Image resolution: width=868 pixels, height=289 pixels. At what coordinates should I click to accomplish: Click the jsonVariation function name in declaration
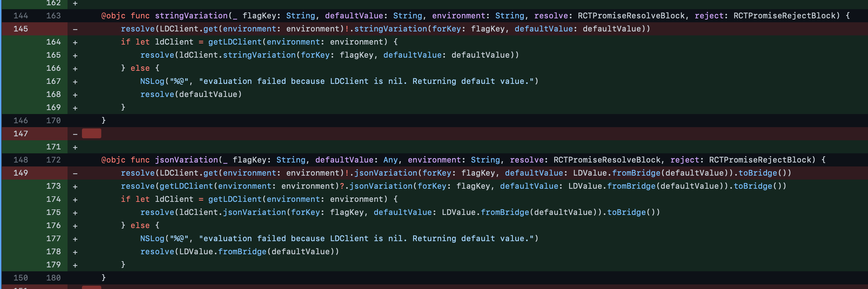pos(186,160)
